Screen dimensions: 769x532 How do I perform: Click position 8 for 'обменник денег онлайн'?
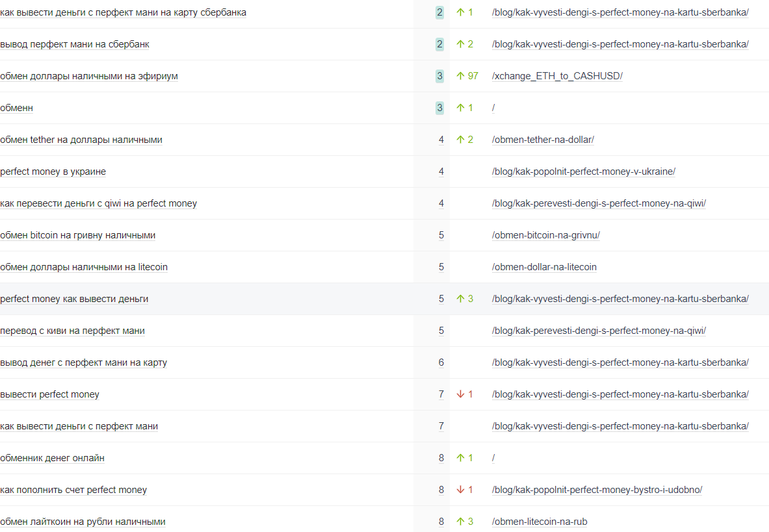(441, 458)
